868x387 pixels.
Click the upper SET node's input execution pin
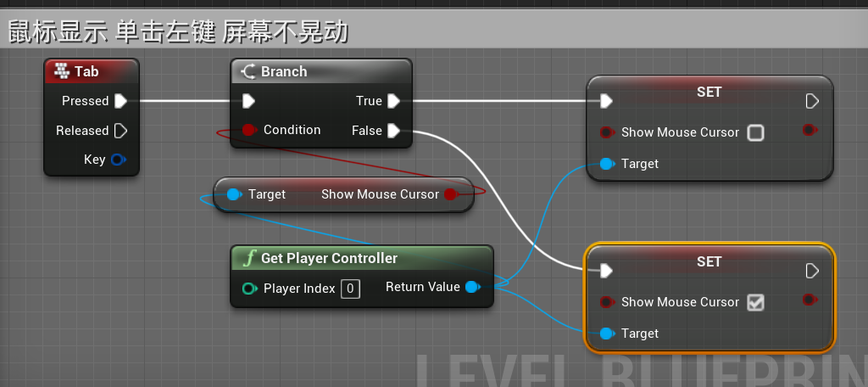[607, 101]
